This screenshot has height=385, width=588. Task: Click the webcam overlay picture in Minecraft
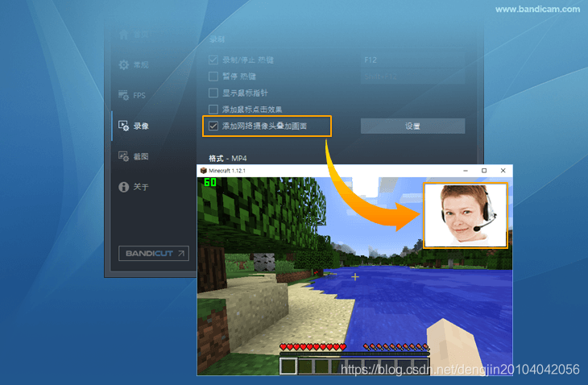[466, 215]
